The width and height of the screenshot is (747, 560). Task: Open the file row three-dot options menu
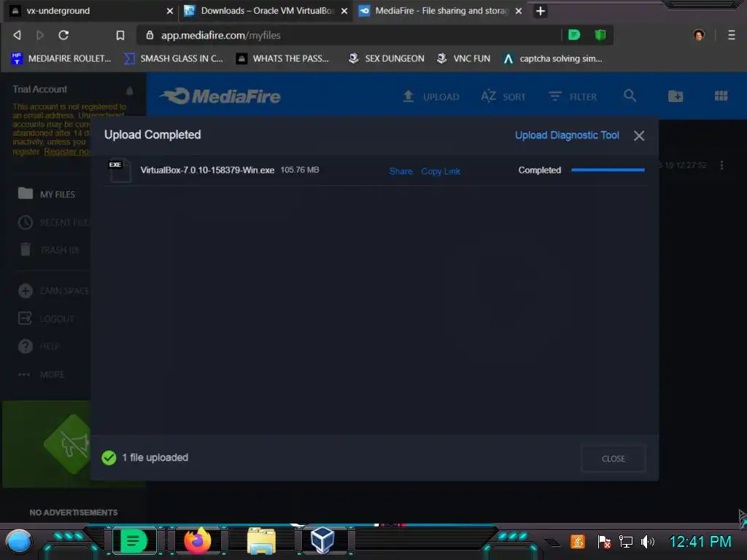coord(721,166)
